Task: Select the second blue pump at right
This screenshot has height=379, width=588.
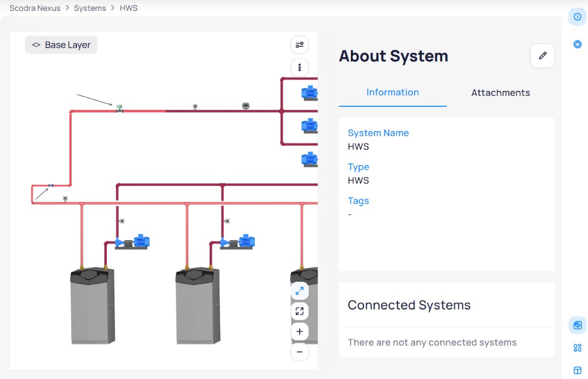Action: pos(310,126)
